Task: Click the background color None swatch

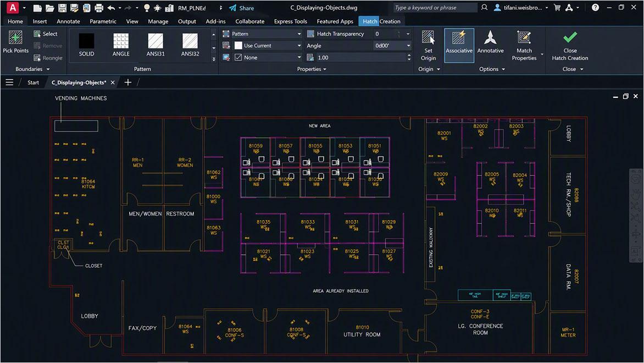Action: [238, 58]
